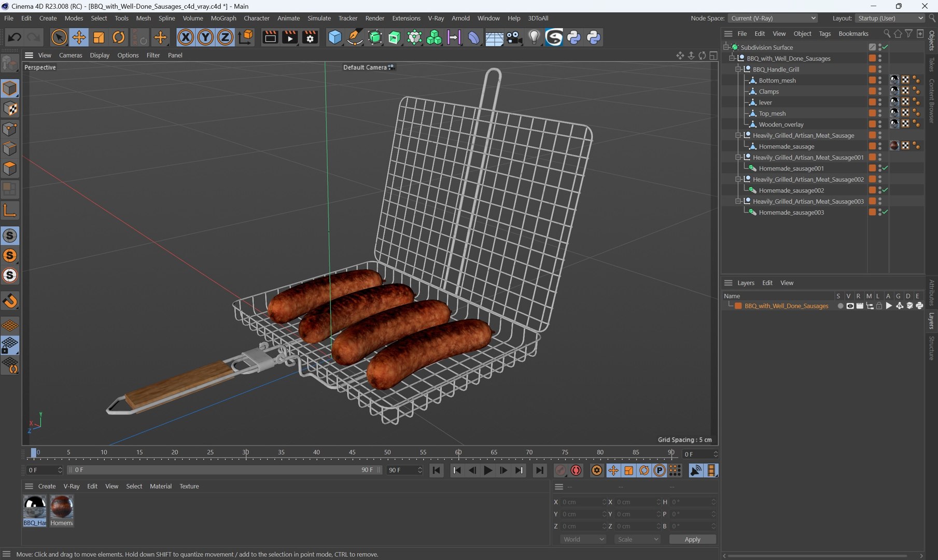Click the Apply button in coordinates panel
This screenshot has width=938, height=560.
tap(692, 539)
